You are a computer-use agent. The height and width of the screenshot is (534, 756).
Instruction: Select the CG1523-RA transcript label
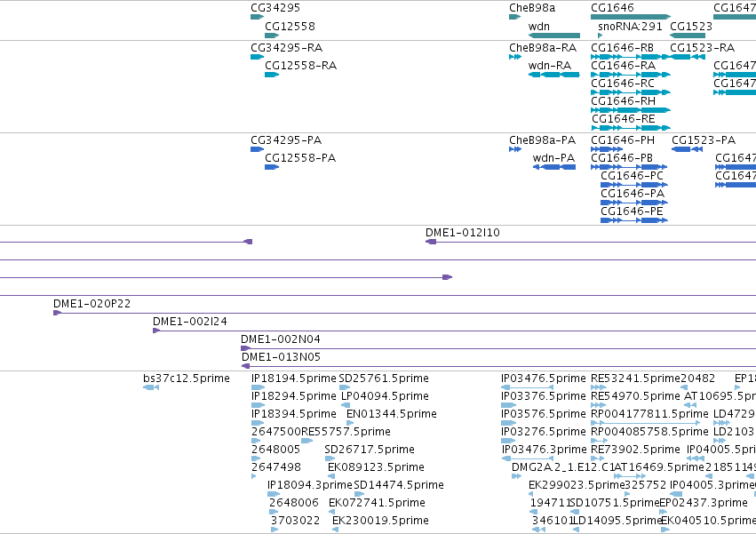703,48
